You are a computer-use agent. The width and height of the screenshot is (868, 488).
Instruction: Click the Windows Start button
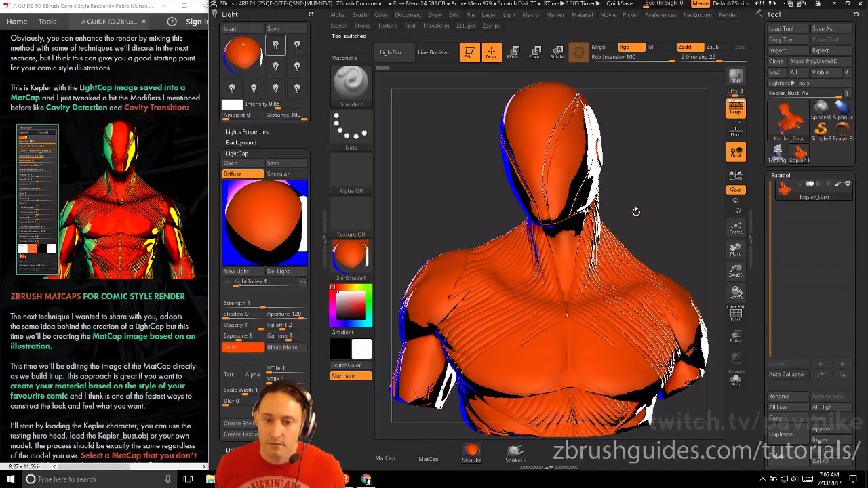point(10,479)
